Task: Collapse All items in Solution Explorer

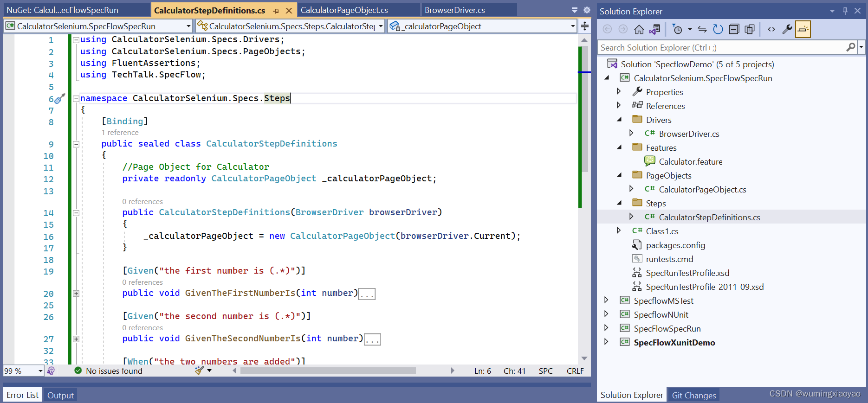Action: pos(734,30)
